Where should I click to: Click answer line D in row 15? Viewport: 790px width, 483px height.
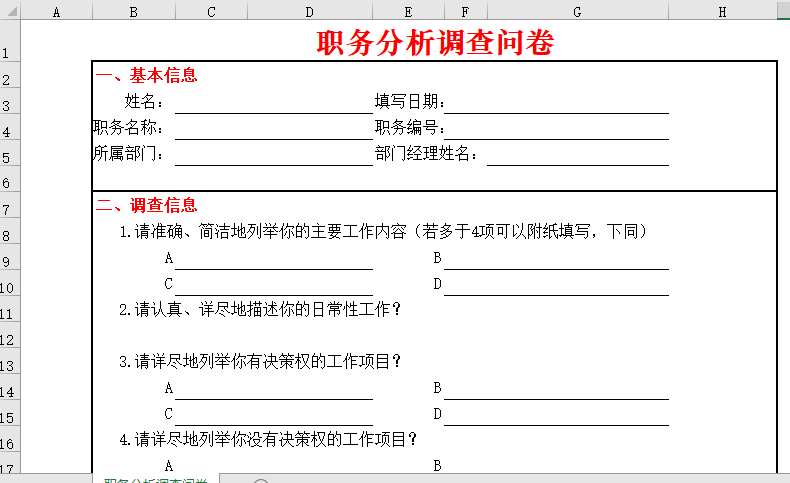[x=556, y=414]
